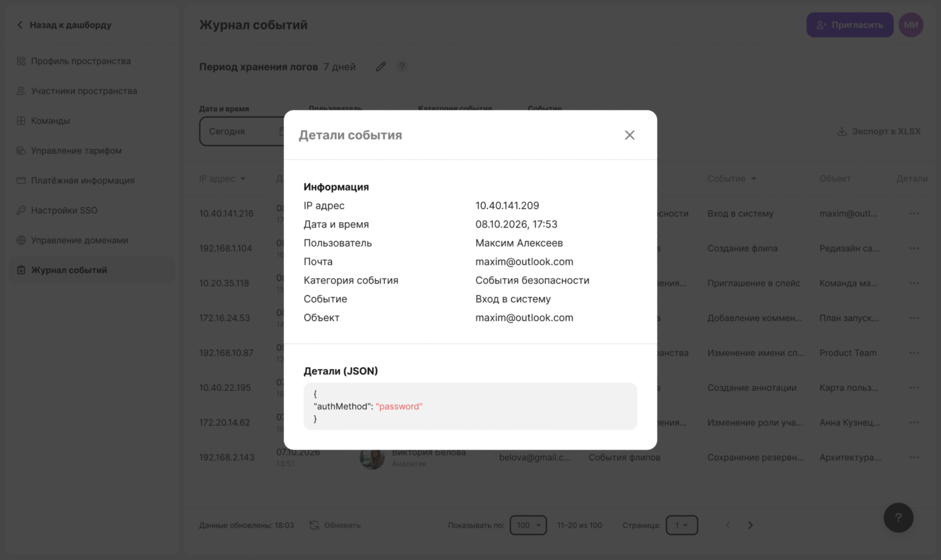Screen dimensions: 941x560
Task: Click the "password" JSON value
Action: click(x=399, y=406)
